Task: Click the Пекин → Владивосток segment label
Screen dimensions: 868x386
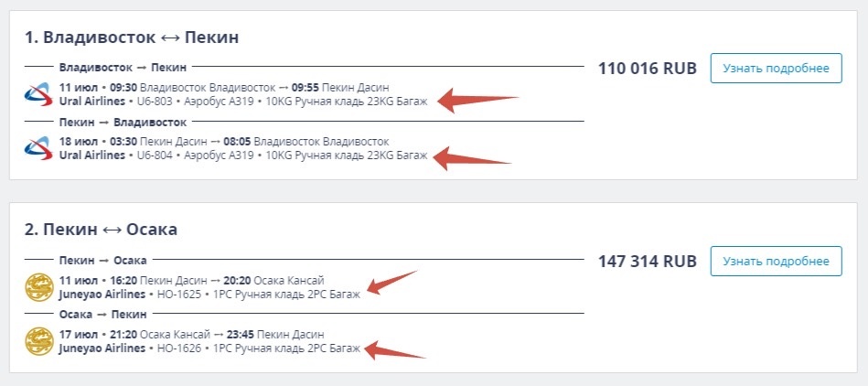Action: tap(123, 122)
